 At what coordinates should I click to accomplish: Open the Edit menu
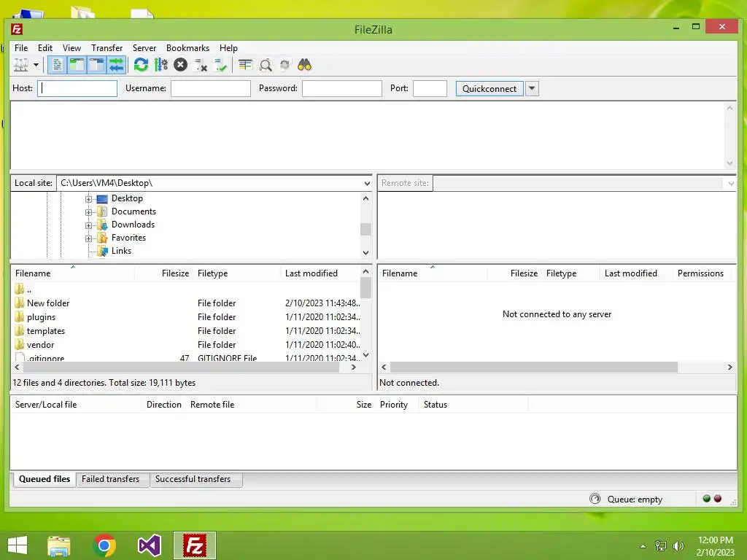point(45,48)
